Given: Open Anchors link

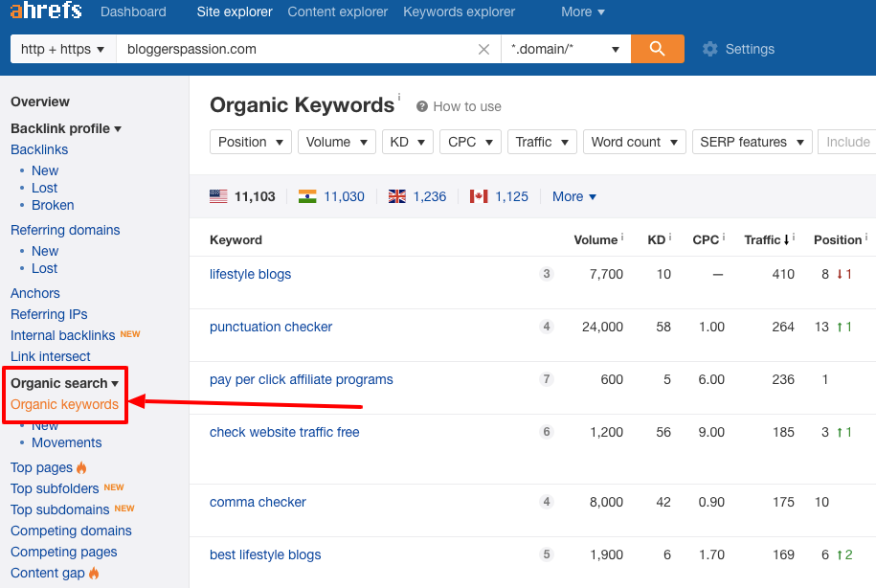Looking at the screenshot, I should point(35,293).
